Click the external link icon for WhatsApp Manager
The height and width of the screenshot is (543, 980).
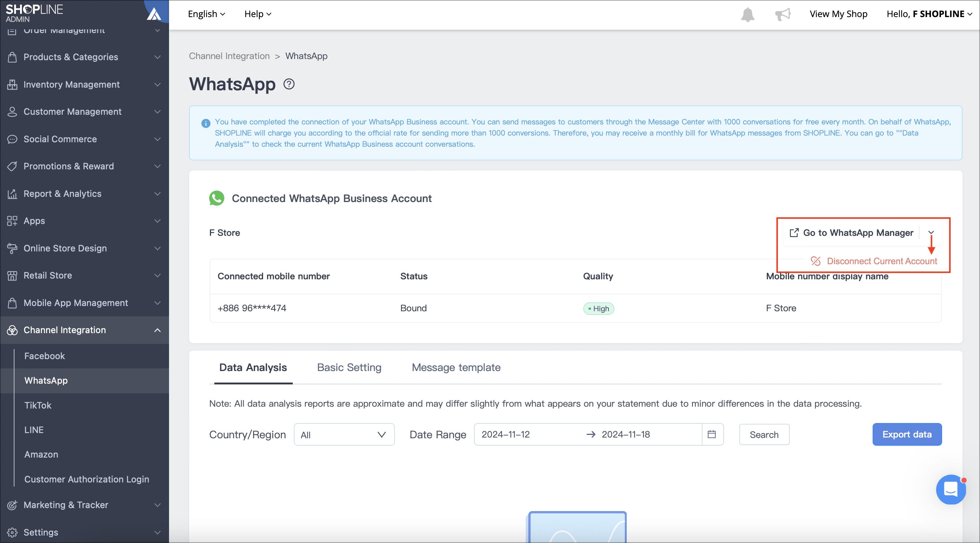pyautogui.click(x=794, y=233)
